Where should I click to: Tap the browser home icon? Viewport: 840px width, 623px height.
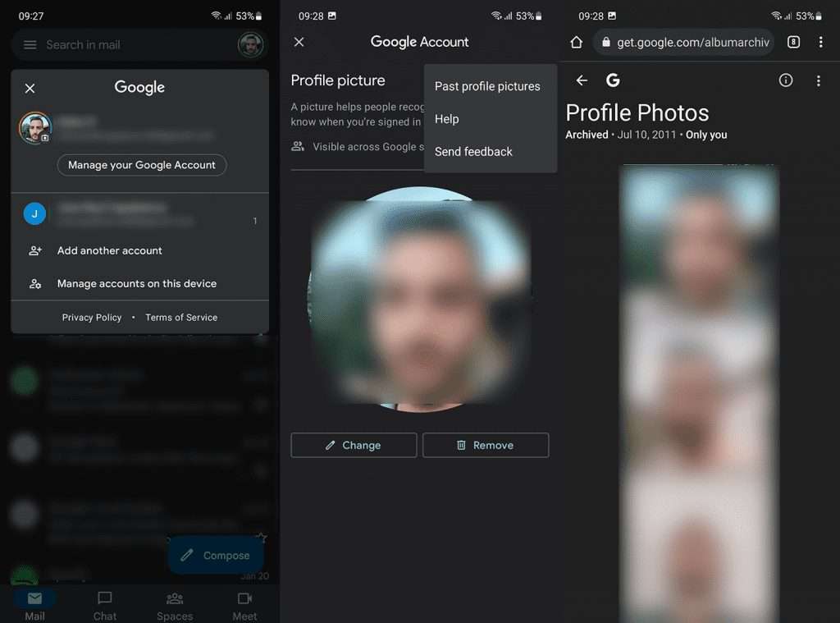(577, 43)
